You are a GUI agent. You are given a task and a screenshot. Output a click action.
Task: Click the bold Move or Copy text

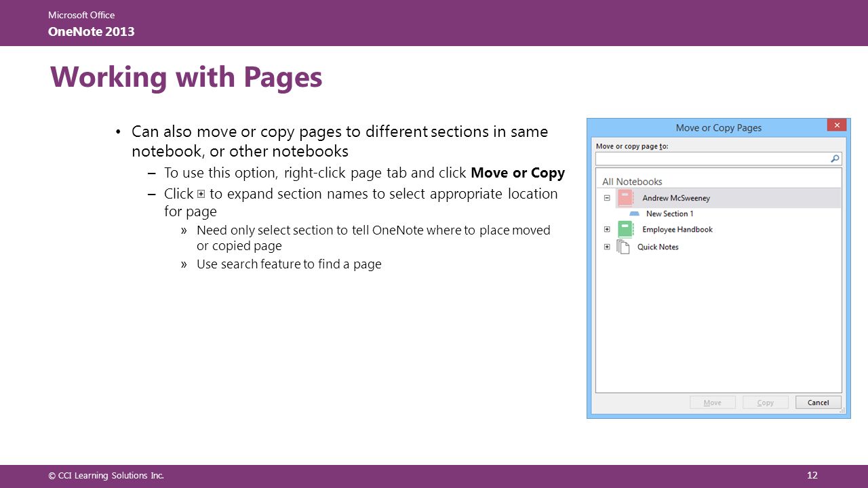click(517, 173)
